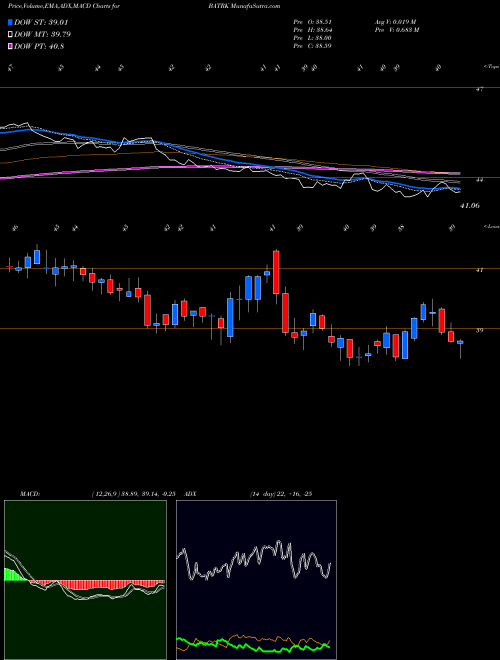Click inside the ADX indicator panel
The height and width of the screenshot is (660, 500).
point(256,580)
